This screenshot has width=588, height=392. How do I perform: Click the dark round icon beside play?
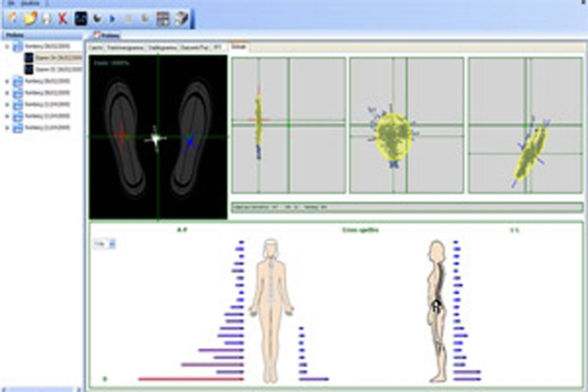pos(97,19)
